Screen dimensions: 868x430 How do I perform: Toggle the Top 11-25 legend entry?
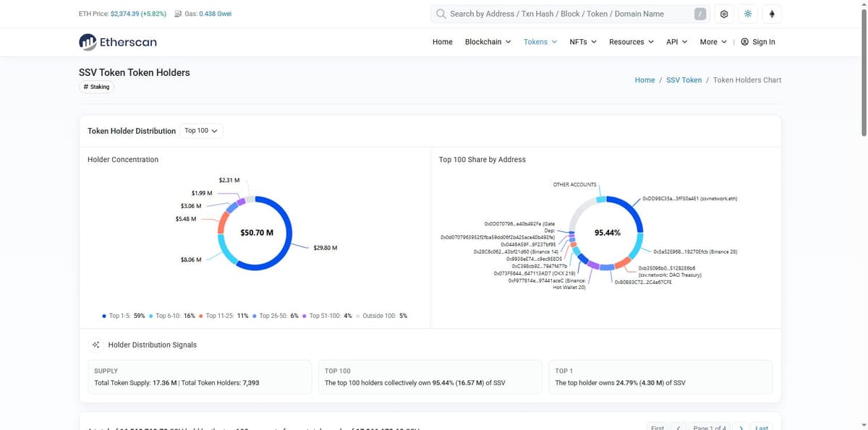click(x=224, y=316)
